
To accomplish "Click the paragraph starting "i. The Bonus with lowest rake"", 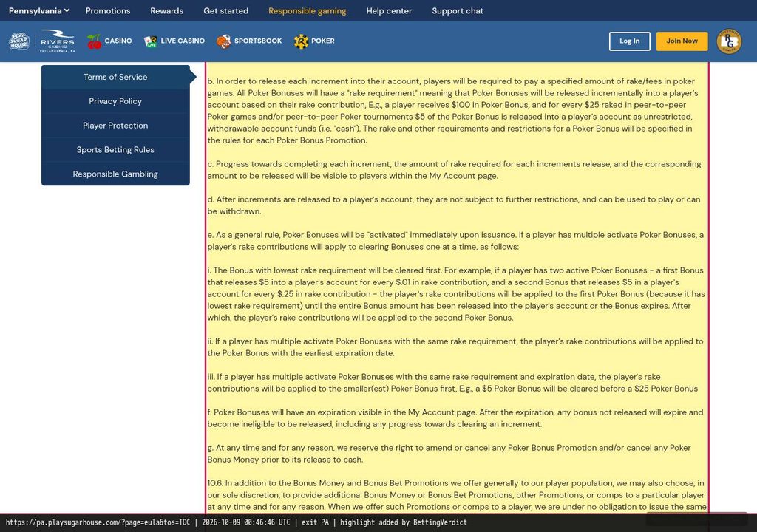I will pos(457,294).
